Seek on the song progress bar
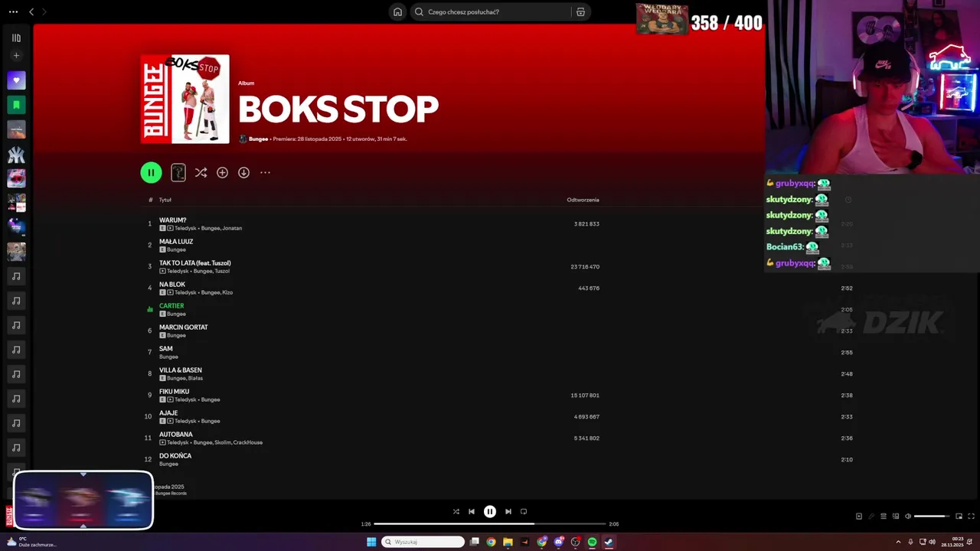Viewport: 980px width, 551px height. [490, 524]
